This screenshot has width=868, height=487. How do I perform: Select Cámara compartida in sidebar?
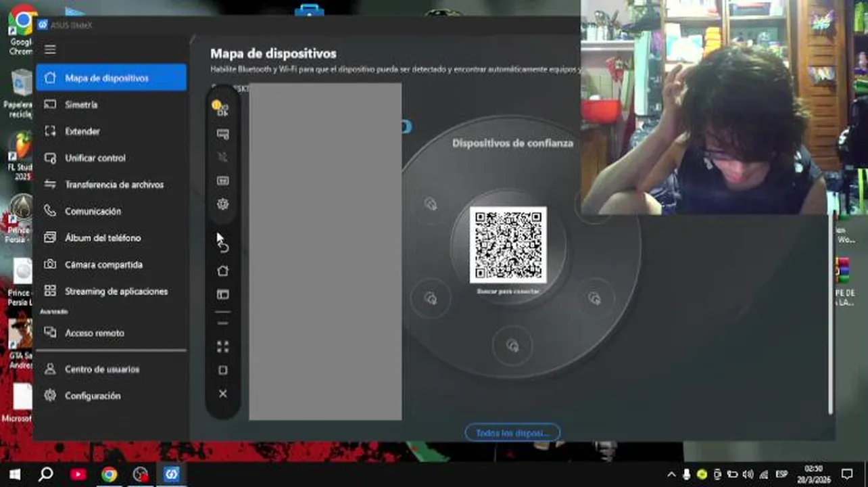112,264
